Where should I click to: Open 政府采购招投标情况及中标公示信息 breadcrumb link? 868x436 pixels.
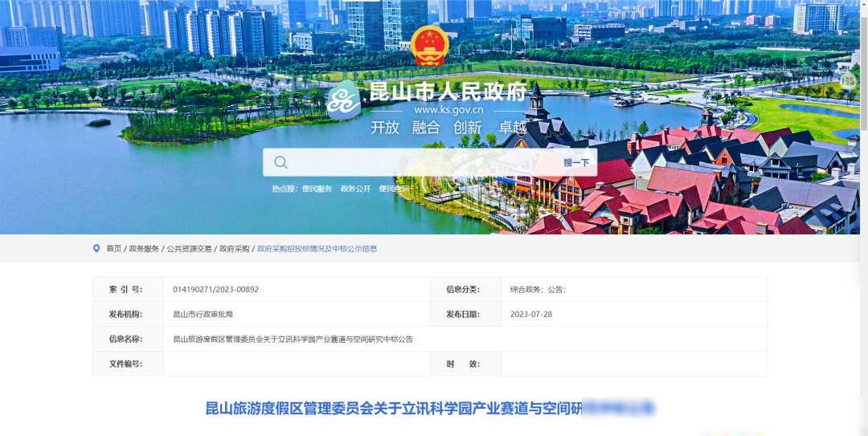(317, 249)
